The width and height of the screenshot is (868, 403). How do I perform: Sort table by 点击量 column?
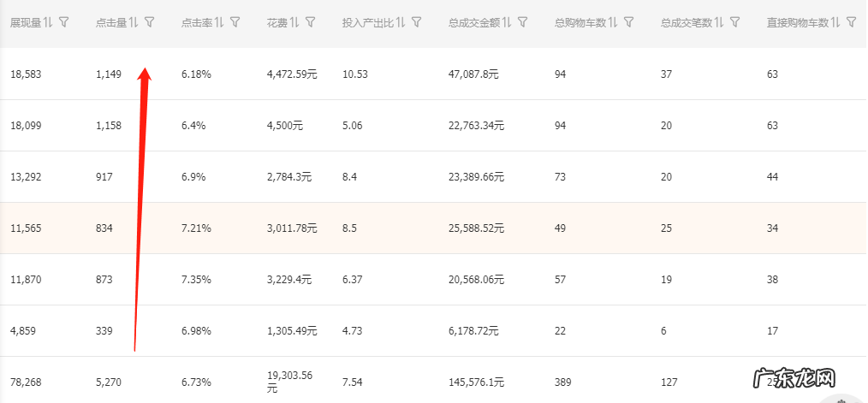[x=134, y=22]
